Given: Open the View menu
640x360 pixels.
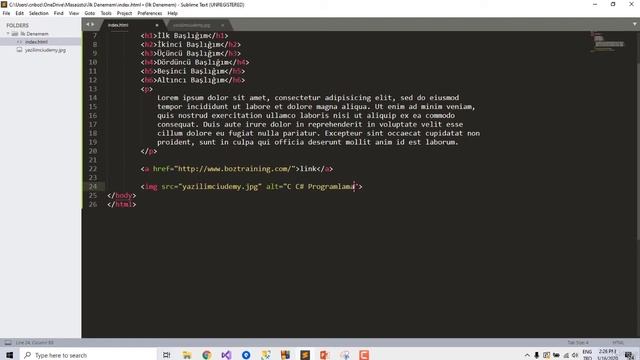Looking at the screenshot, I should [74, 13].
